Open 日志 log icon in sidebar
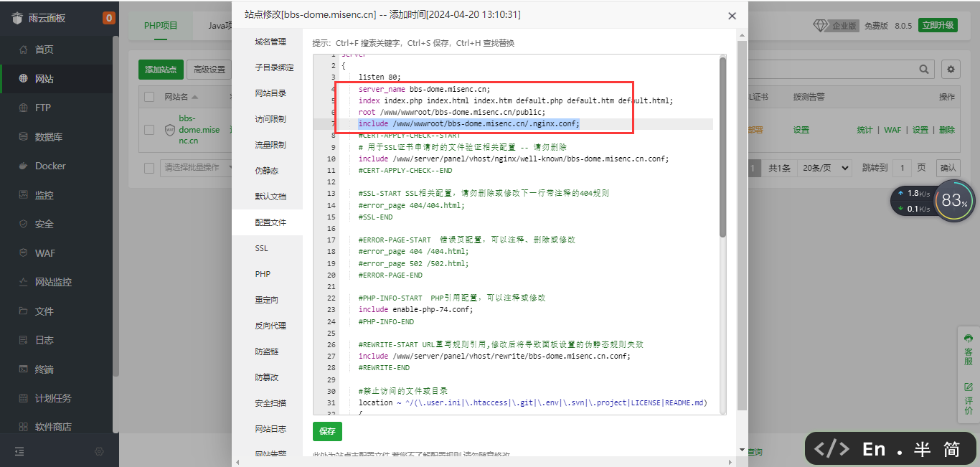Viewport: 980px width, 467px height. click(x=23, y=340)
